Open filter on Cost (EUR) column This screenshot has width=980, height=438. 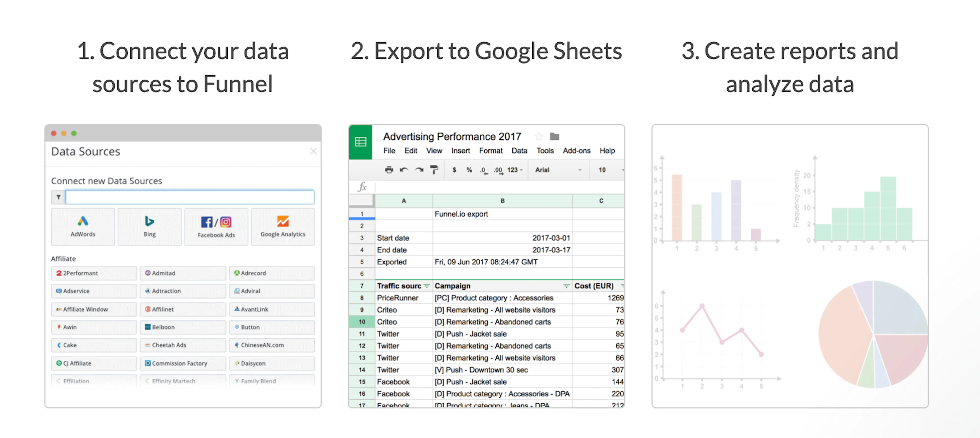pyautogui.click(x=622, y=286)
